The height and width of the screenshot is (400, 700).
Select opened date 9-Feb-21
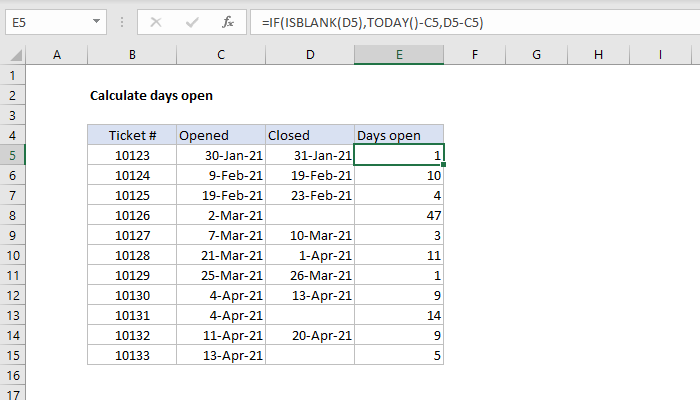[x=221, y=175]
